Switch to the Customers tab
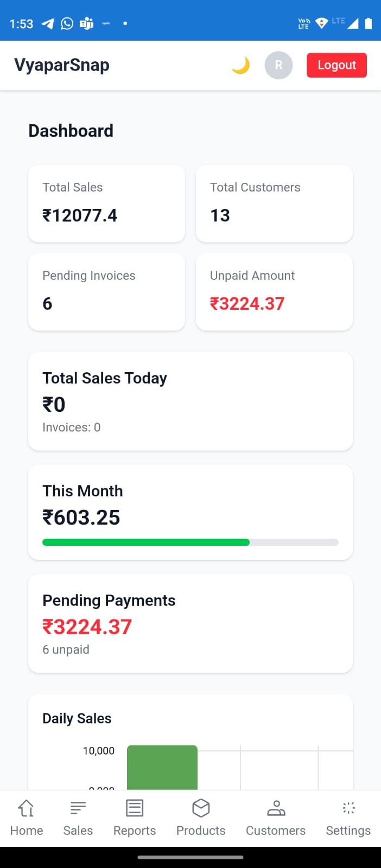This screenshot has height=868, width=381. [x=275, y=816]
